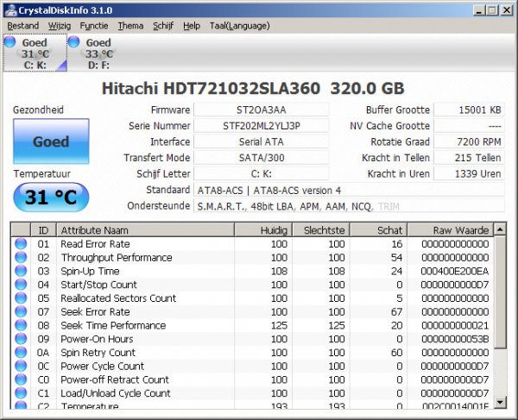Click the status orb for Load/Unload Cycle Count
518x420 pixels.
pos(21,393)
